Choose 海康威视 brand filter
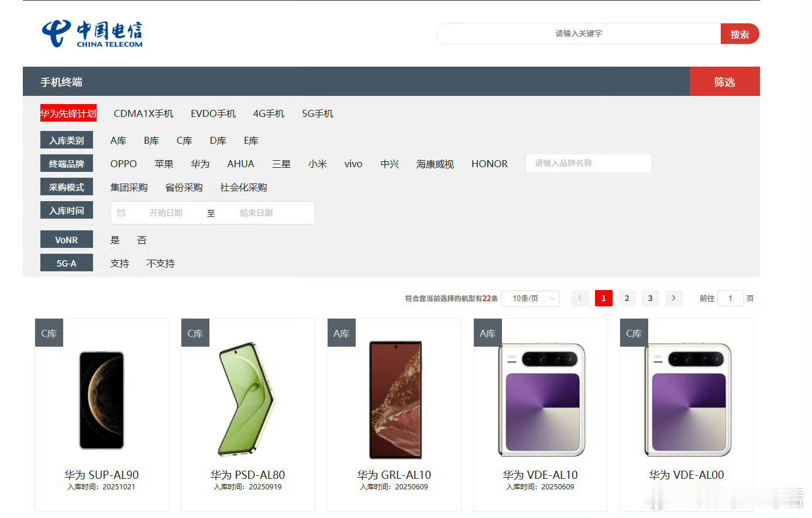812x518 pixels. [x=435, y=164]
